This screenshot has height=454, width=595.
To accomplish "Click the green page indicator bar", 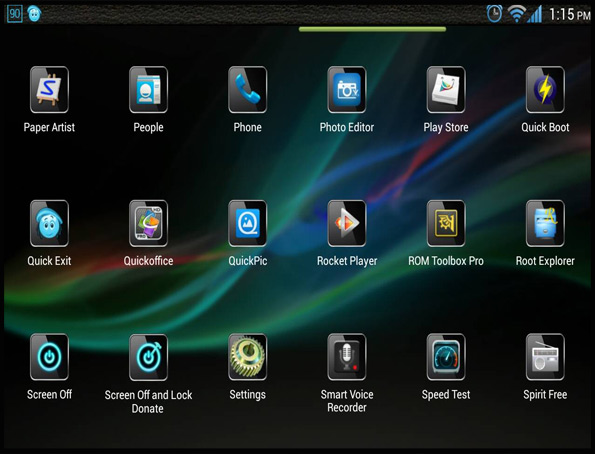I will 372,29.
